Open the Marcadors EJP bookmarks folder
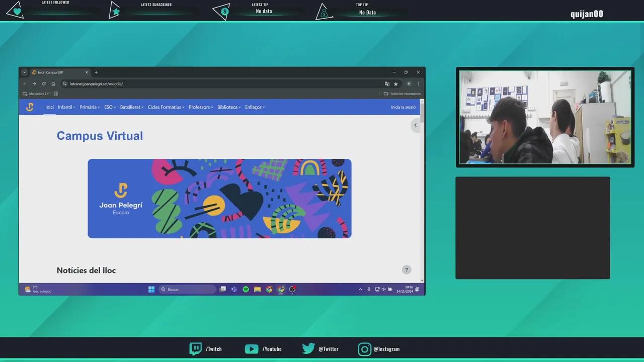The image size is (644, 362). coord(36,94)
